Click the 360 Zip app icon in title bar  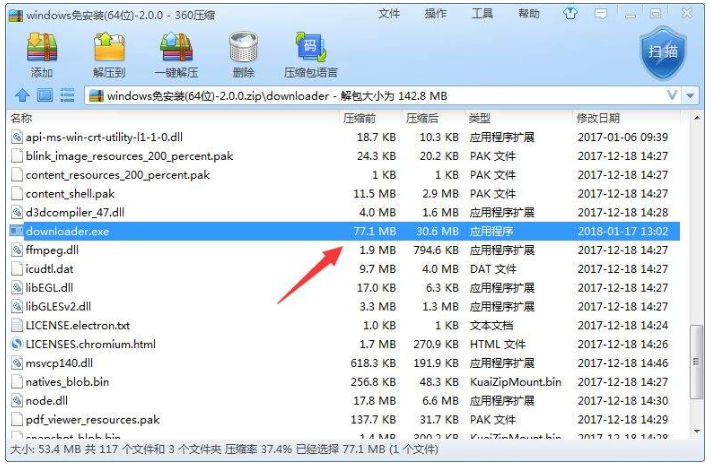(15, 15)
